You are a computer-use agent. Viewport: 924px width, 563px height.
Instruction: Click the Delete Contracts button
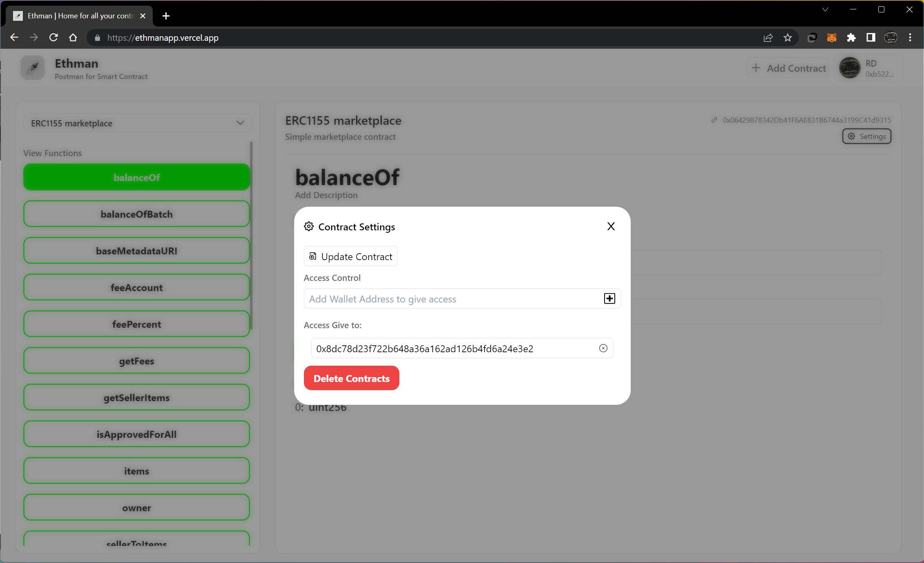pos(352,378)
